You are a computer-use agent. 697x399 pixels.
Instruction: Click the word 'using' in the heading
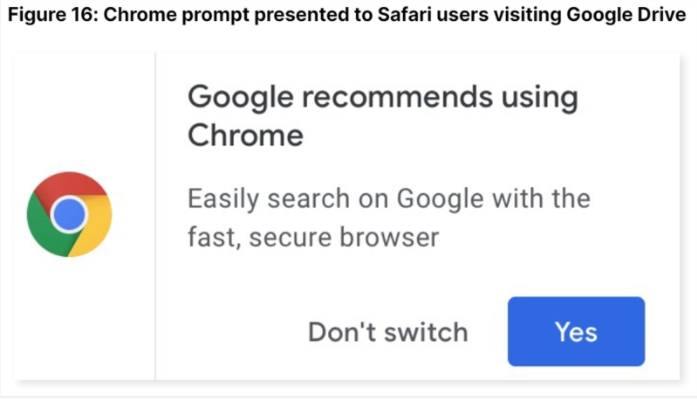[540, 98]
